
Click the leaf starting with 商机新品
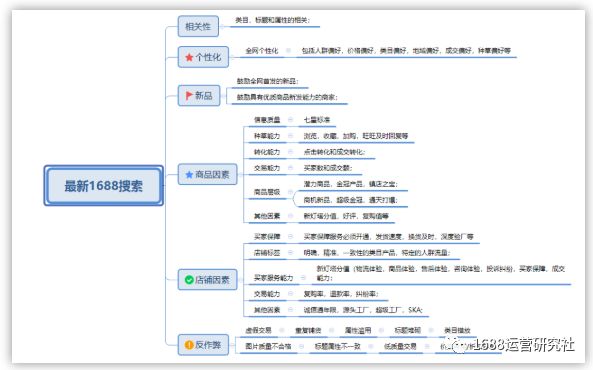[x=351, y=200]
